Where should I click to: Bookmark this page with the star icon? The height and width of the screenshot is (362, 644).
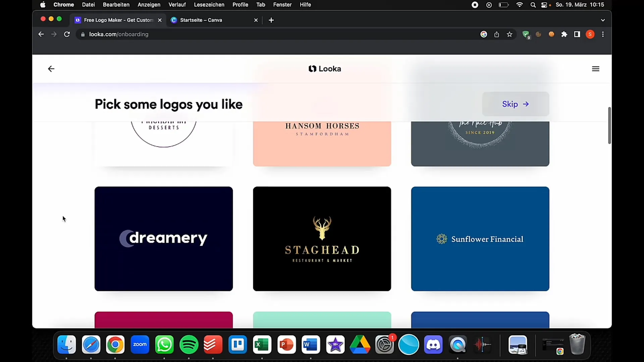tap(509, 34)
